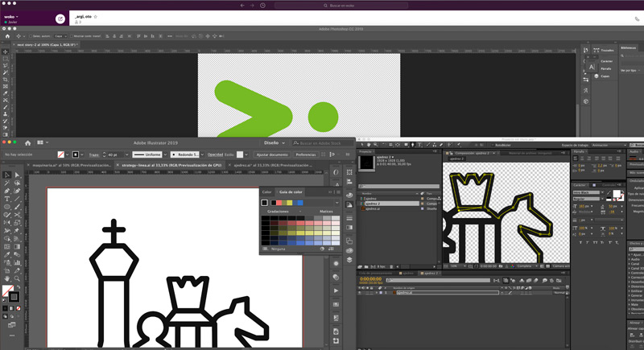This screenshot has width=644, height=350.
Task: Pick the blue swatch in color guide
Action: coord(299,203)
